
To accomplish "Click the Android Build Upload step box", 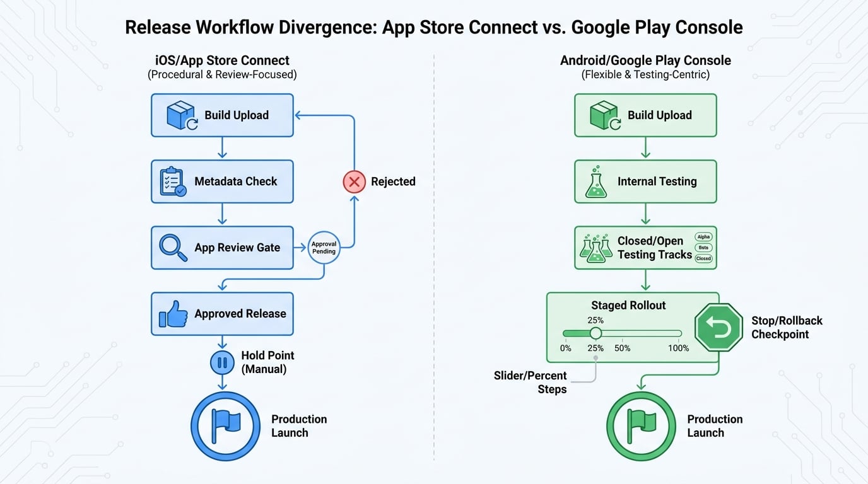I will 645,115.
